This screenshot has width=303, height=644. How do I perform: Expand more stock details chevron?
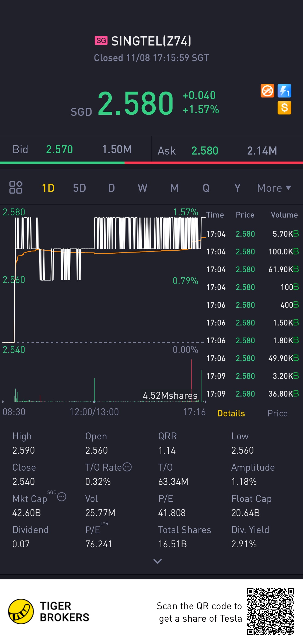click(158, 561)
